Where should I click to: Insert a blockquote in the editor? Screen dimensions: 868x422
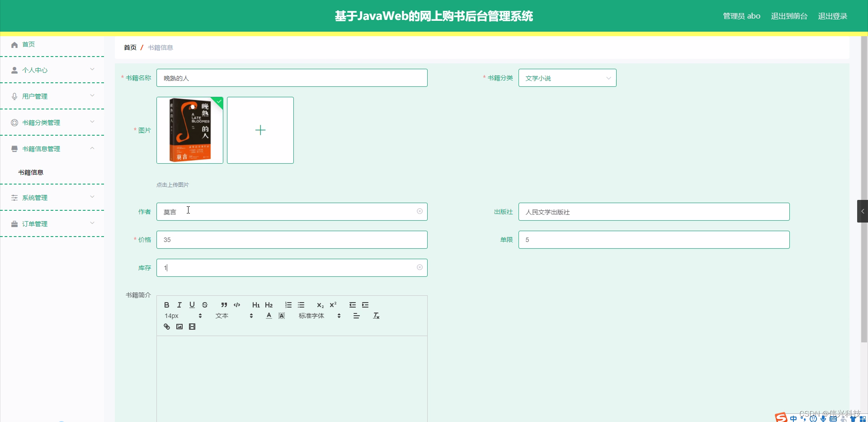click(224, 305)
